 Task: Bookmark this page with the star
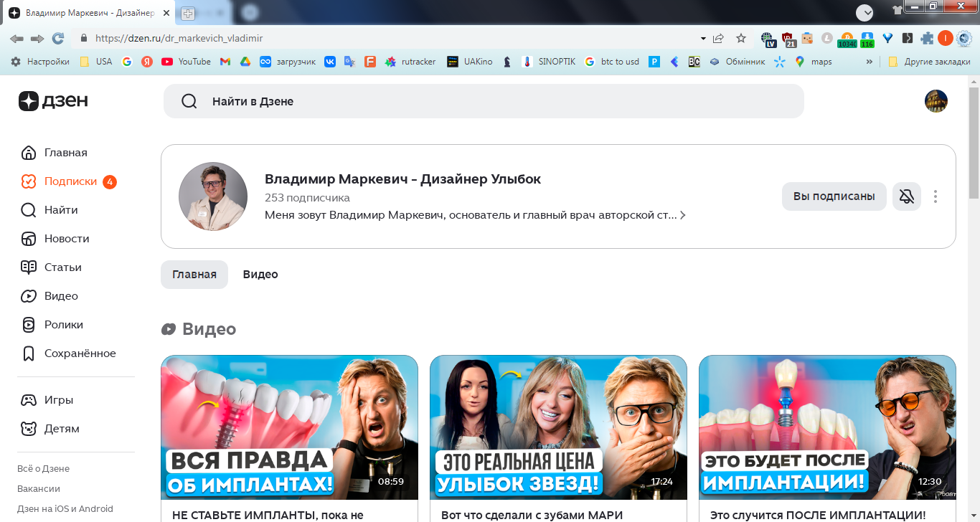pyautogui.click(x=741, y=38)
